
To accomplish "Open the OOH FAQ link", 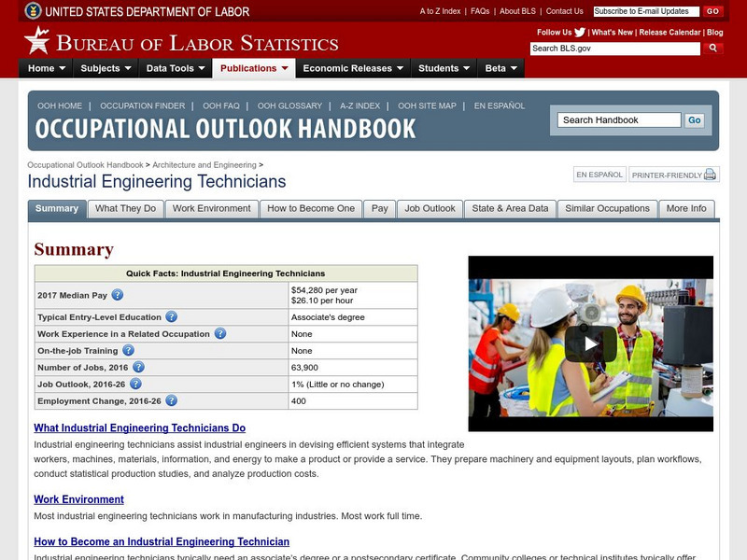I will (x=221, y=105).
